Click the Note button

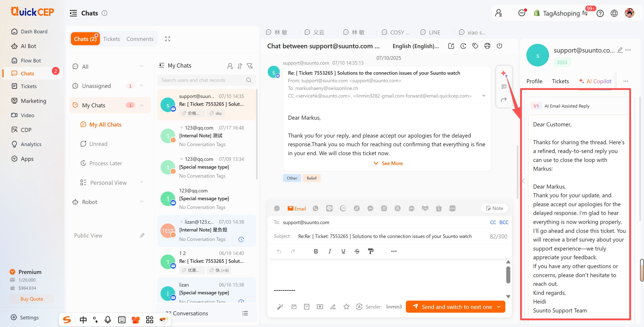click(x=494, y=208)
